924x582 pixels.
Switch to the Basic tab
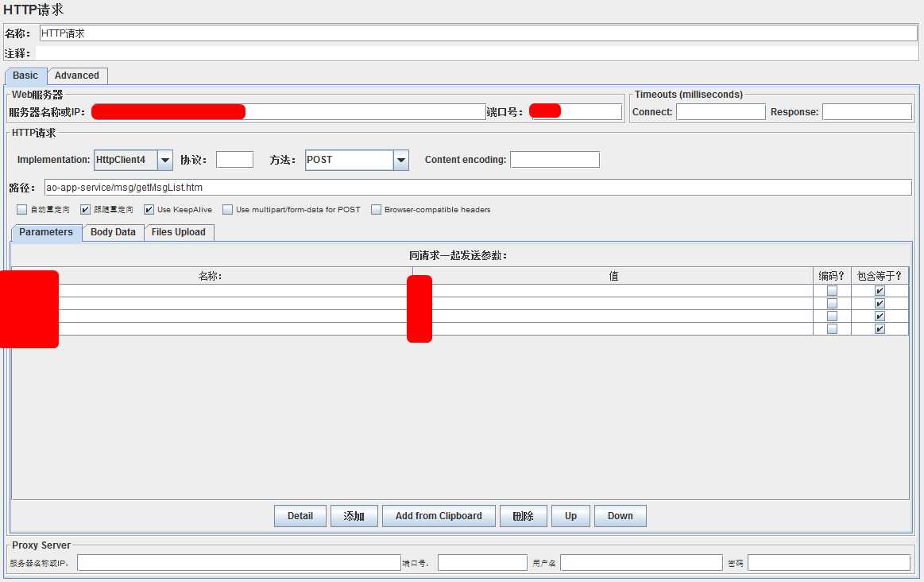tap(25, 76)
